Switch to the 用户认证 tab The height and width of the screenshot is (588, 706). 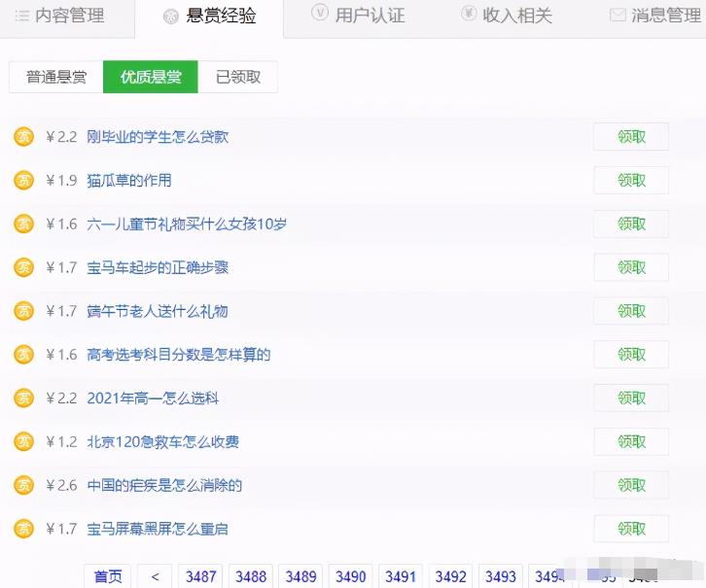coord(359,16)
